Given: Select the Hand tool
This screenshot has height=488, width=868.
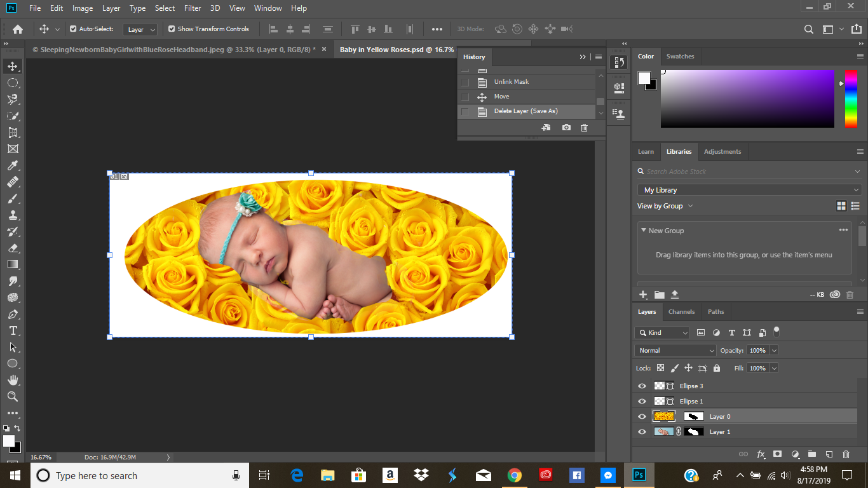Looking at the screenshot, I should point(13,380).
